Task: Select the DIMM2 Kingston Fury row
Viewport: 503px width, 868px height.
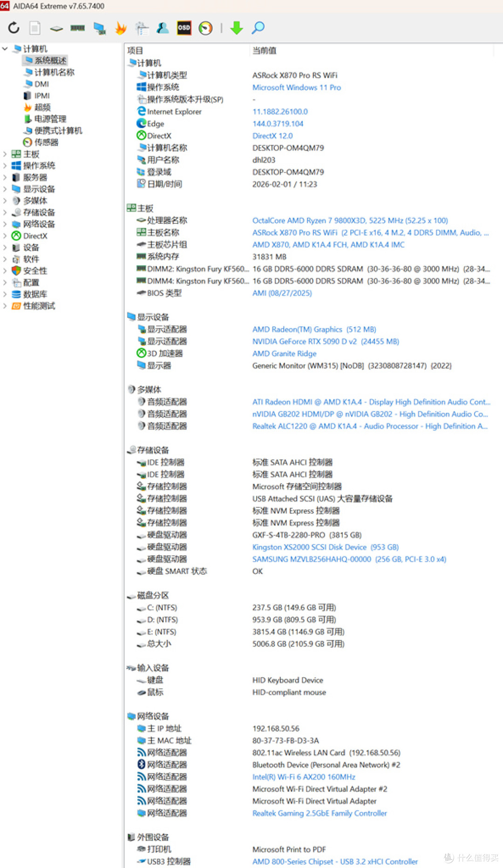Action: pos(310,269)
